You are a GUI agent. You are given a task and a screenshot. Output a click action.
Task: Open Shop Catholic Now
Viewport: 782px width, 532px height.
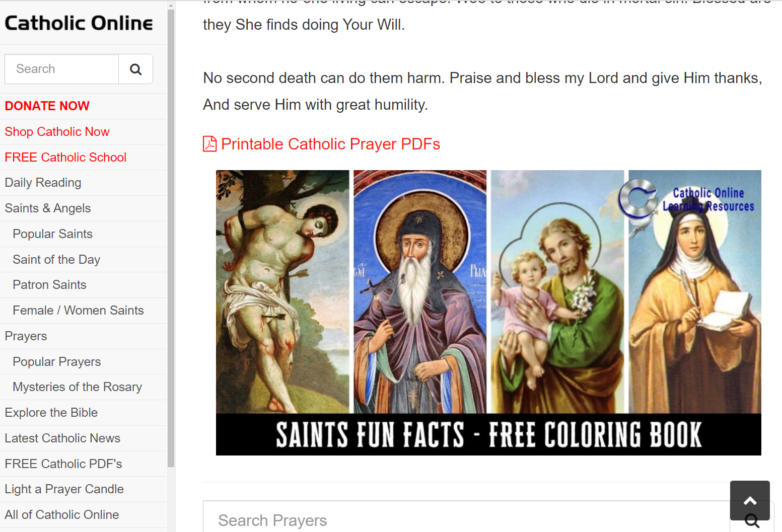click(x=57, y=132)
